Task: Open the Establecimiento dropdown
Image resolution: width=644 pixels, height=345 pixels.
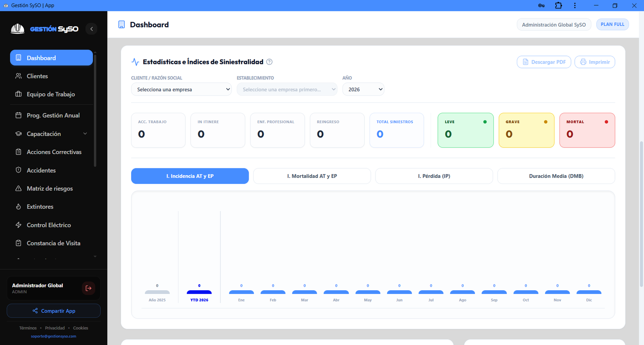Action: 287,89
